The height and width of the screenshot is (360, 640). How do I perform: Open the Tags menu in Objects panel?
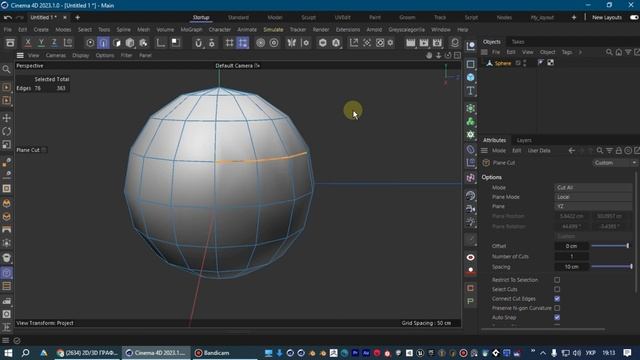(567, 52)
